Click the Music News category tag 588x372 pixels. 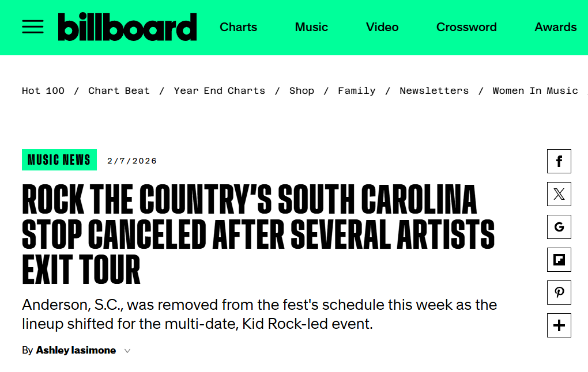(59, 160)
